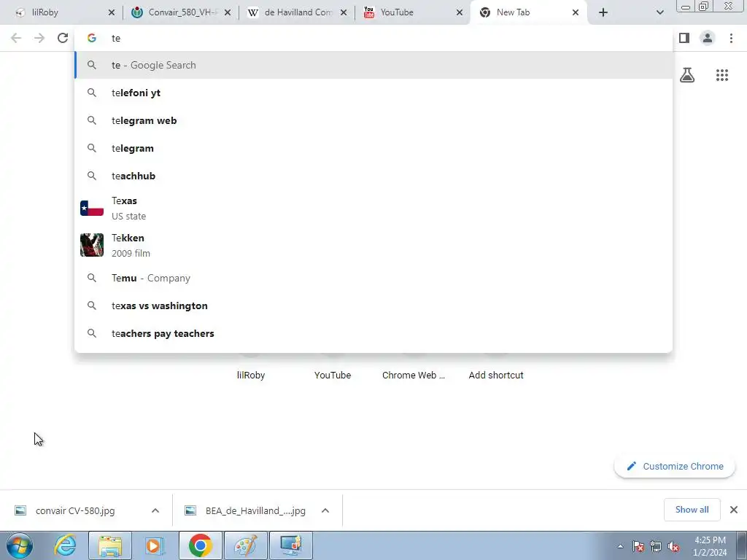Open a new tab with the plus button
Screen dimensions: 747x560
[x=603, y=12]
